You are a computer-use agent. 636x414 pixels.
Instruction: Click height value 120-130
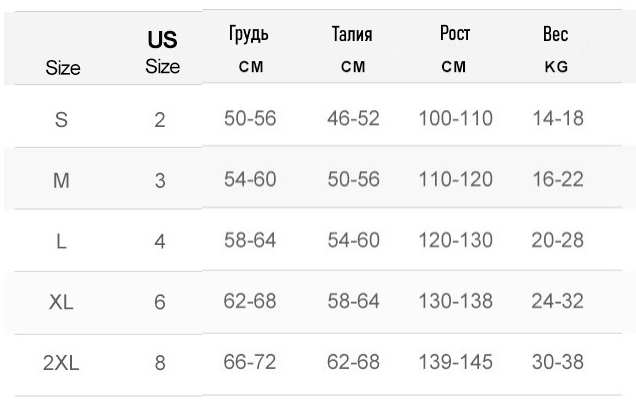pos(456,240)
